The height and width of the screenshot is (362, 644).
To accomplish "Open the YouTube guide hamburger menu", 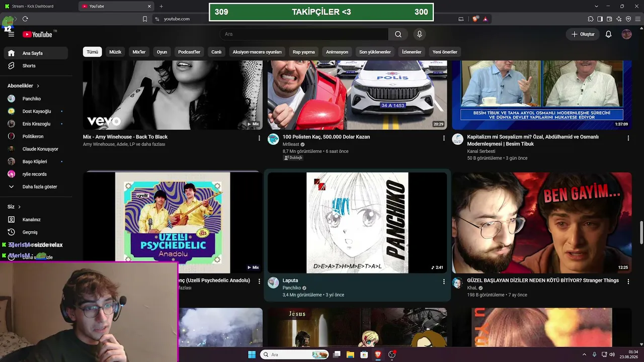I will point(11,34).
